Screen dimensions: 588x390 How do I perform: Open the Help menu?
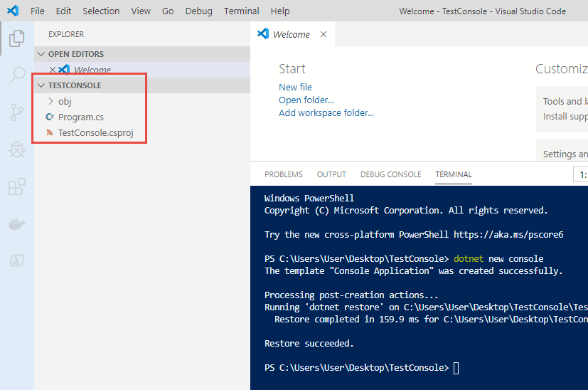(280, 11)
